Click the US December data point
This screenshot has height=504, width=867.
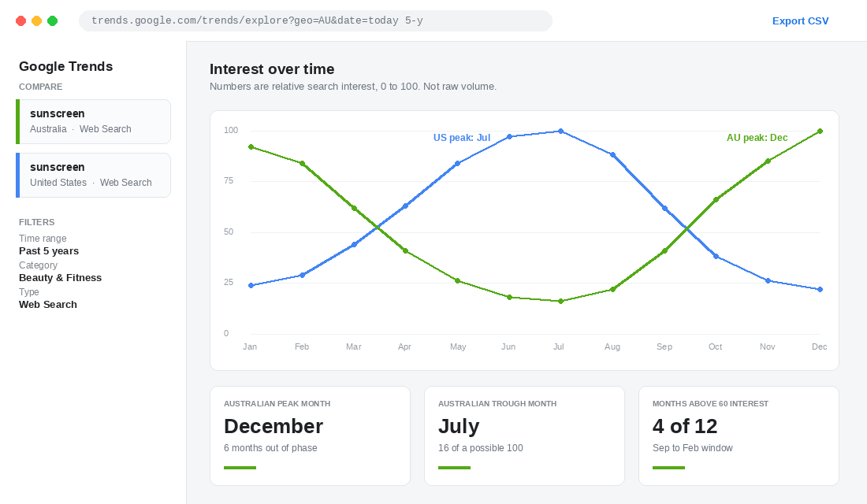[820, 289]
